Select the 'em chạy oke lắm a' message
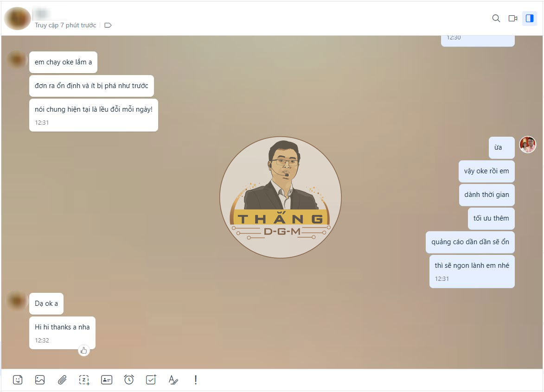This screenshot has width=544, height=392. pos(63,63)
